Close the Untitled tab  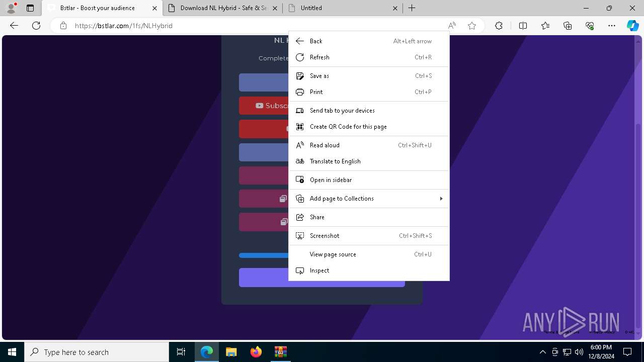395,8
